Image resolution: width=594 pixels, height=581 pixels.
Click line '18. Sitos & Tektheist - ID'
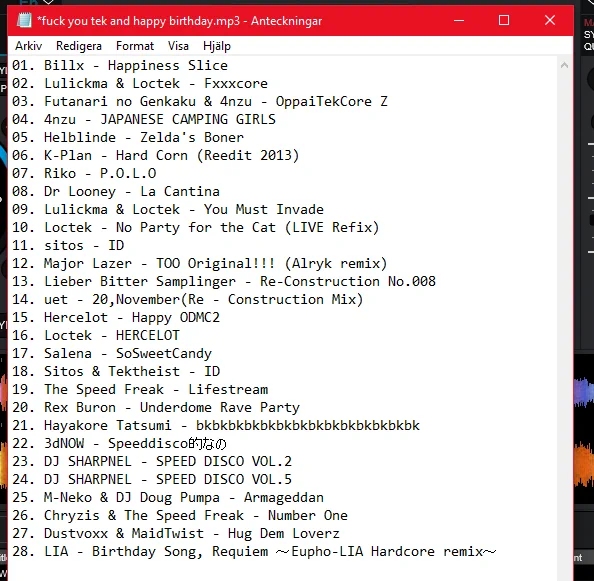116,371
